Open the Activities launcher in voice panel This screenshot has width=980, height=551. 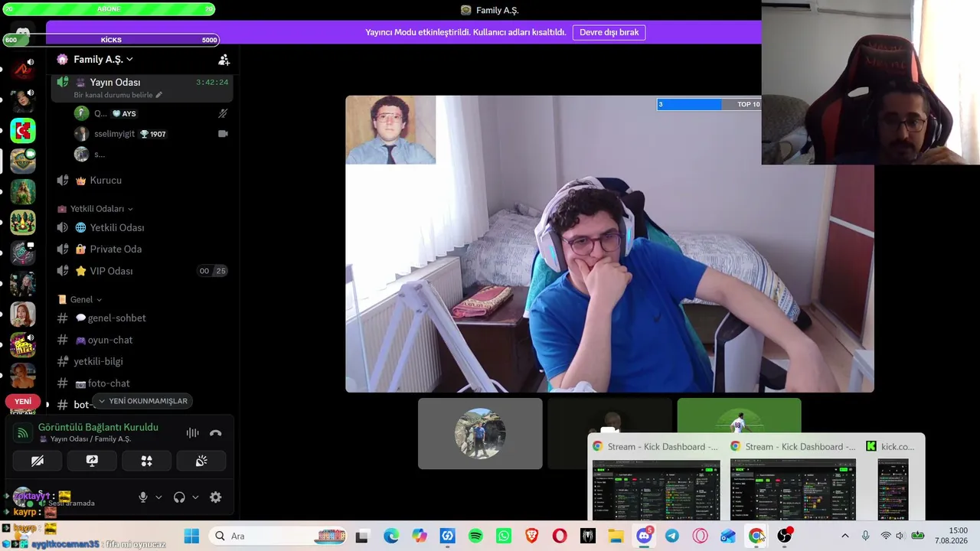(146, 461)
